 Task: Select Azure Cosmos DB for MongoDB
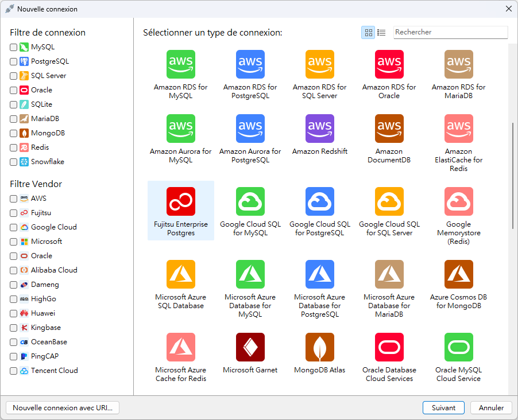coord(458,274)
